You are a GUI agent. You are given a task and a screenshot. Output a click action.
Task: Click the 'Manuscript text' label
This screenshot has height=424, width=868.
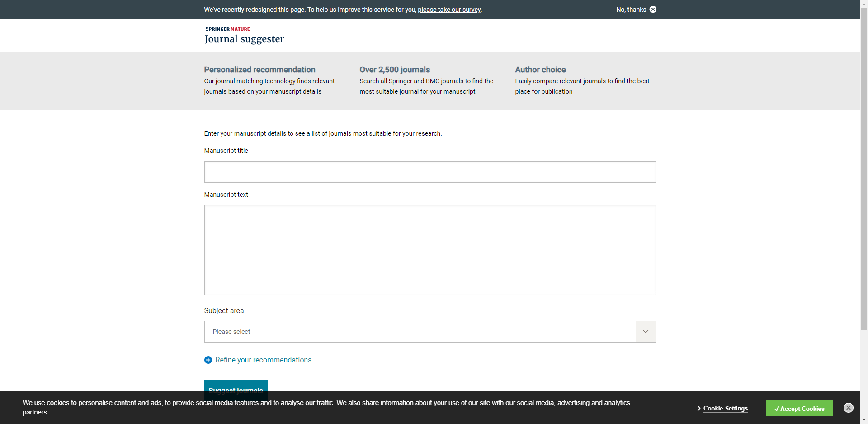(226, 195)
